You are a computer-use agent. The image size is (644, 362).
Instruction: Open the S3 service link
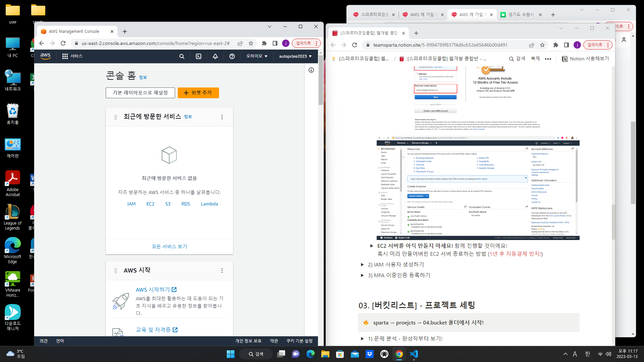[x=168, y=204]
